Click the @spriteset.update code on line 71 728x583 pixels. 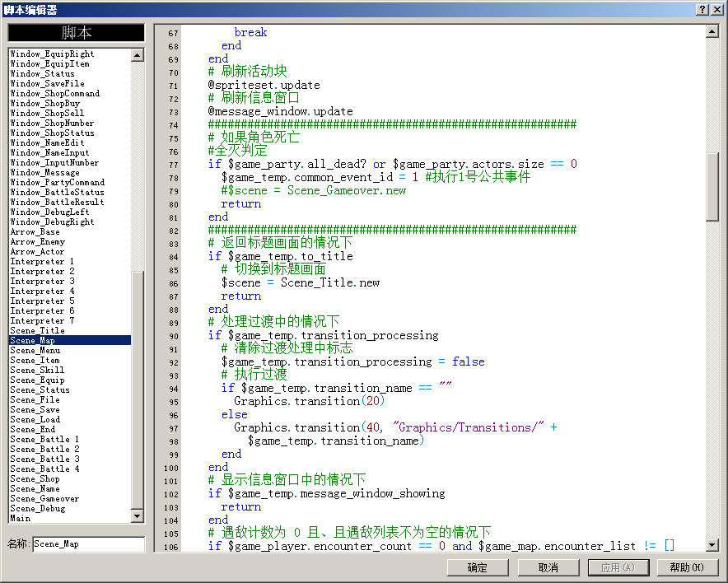coord(264,86)
